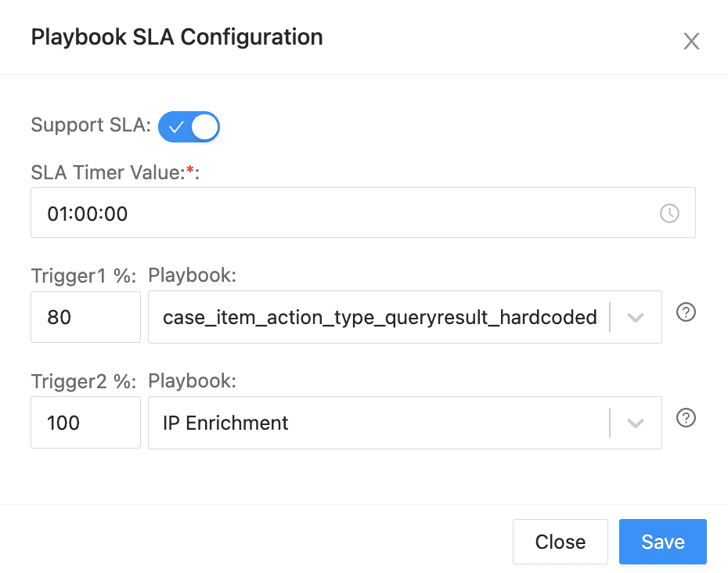Select the case_item_action_type_queryresult_hardcoded entry
The width and height of the screenshot is (728, 573).
point(380,317)
